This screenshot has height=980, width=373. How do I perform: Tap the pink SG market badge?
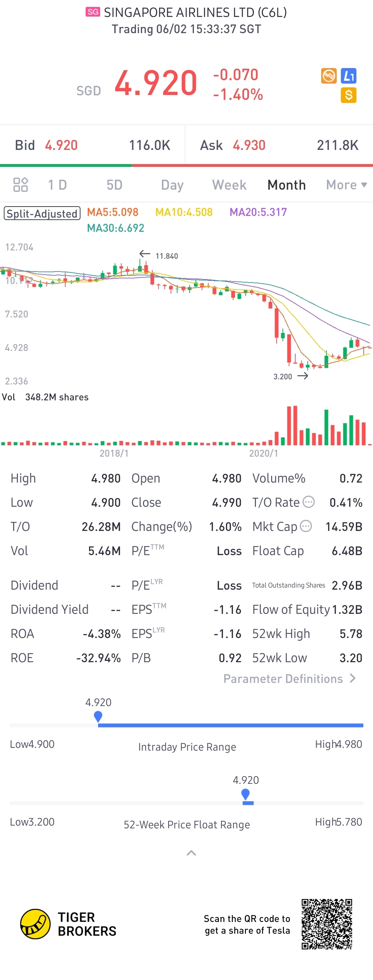pyautogui.click(x=93, y=12)
